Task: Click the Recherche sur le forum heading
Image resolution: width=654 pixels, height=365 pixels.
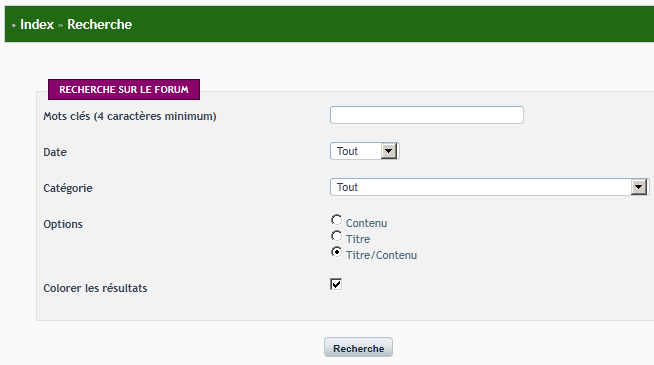Action: click(x=124, y=90)
